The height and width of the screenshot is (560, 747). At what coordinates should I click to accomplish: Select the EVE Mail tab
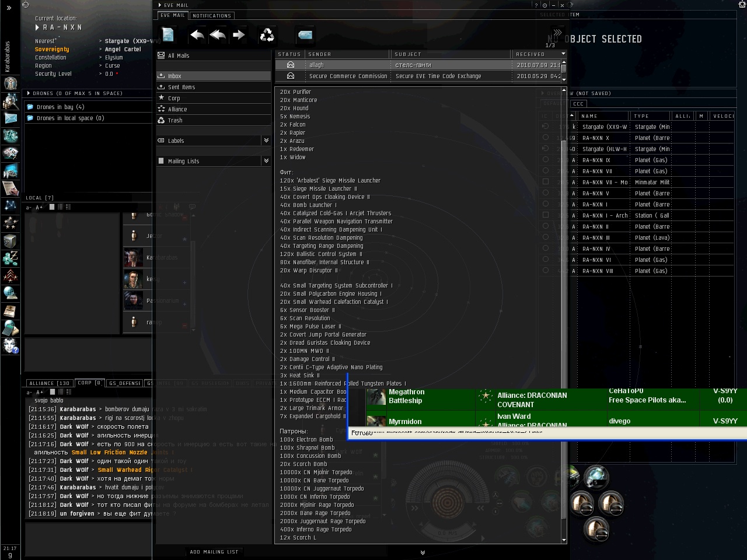[173, 15]
